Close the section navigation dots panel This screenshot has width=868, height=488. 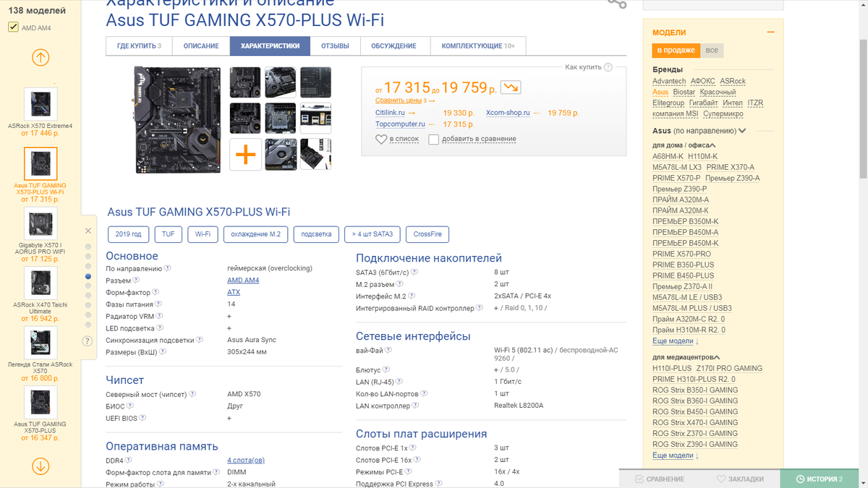coord(88,231)
